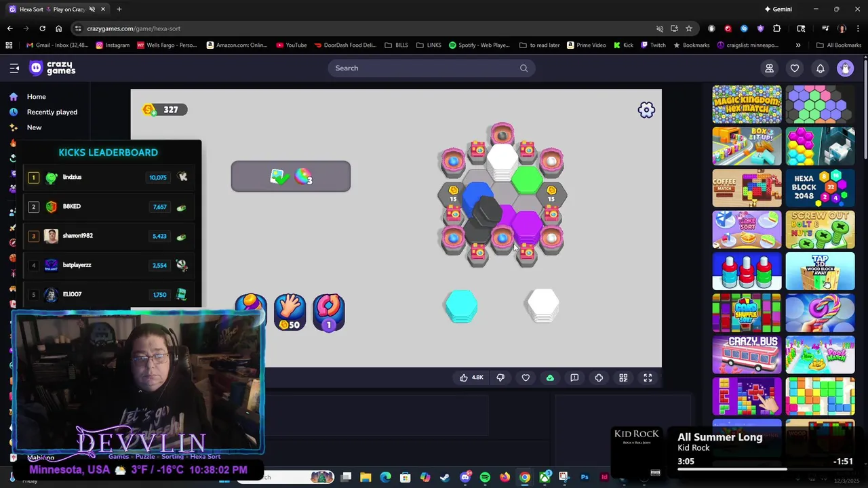Screen dimensions: 868x488
Task: Open Card Shuffle Sort game thumbnail
Action: click(x=747, y=313)
